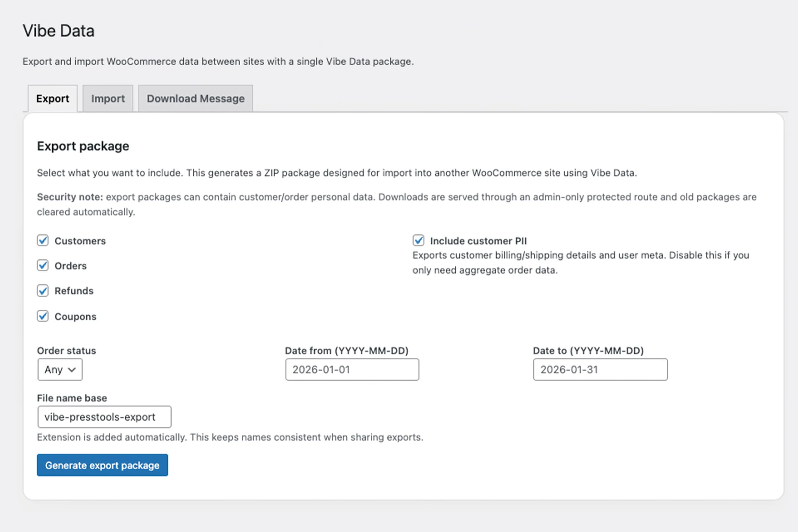The height and width of the screenshot is (532, 798).
Task: Click the Include customer PII label
Action: [478, 241]
